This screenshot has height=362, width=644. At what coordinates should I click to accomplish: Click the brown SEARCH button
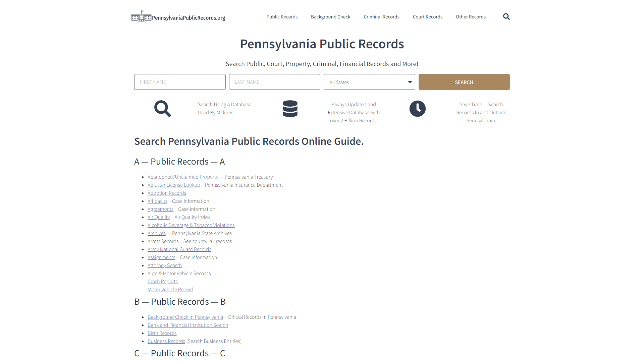464,82
